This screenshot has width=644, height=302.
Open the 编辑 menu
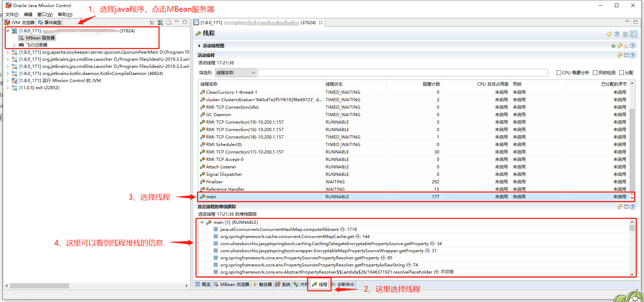28,15
